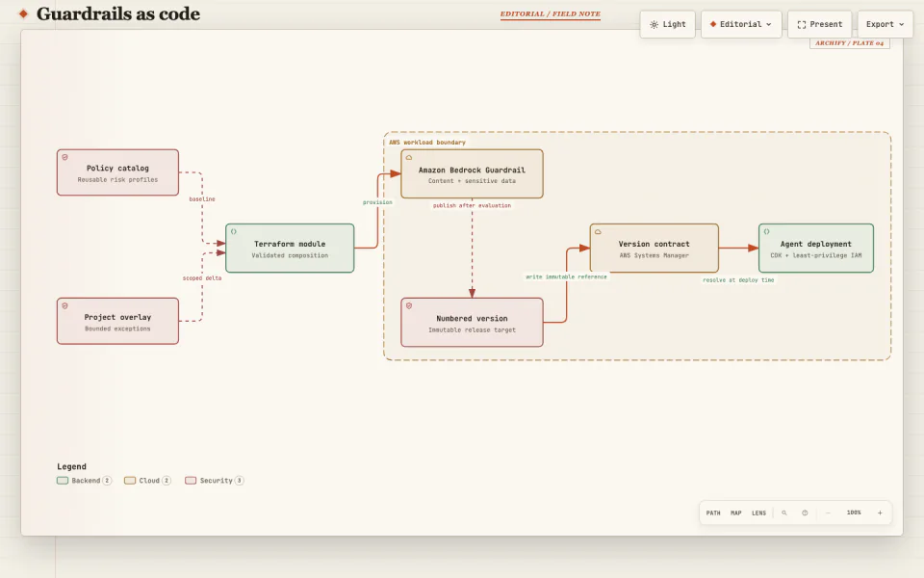Image resolution: width=924 pixels, height=578 pixels.
Task: Click the 100% zoom level reset
Action: pos(854,513)
